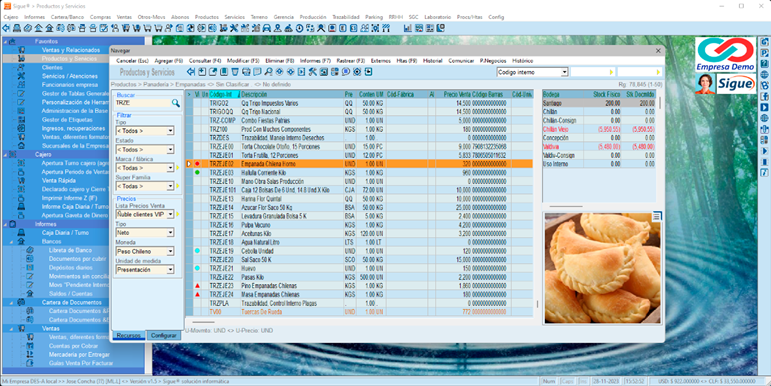Select row Tuercas De Rueda
The image size is (771, 386).
pyautogui.click(x=360, y=312)
